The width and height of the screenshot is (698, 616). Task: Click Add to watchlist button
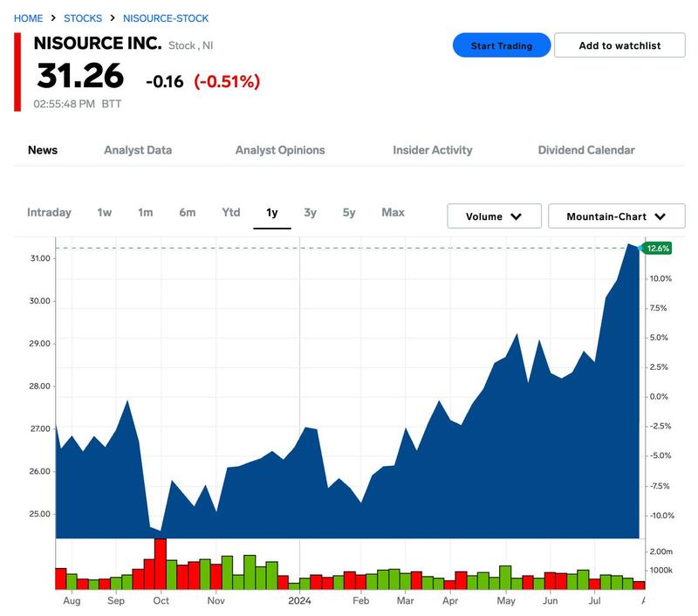click(619, 45)
